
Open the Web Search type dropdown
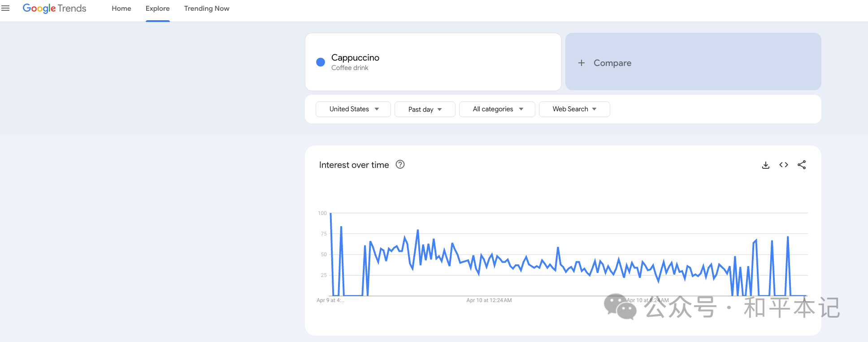pyautogui.click(x=574, y=109)
